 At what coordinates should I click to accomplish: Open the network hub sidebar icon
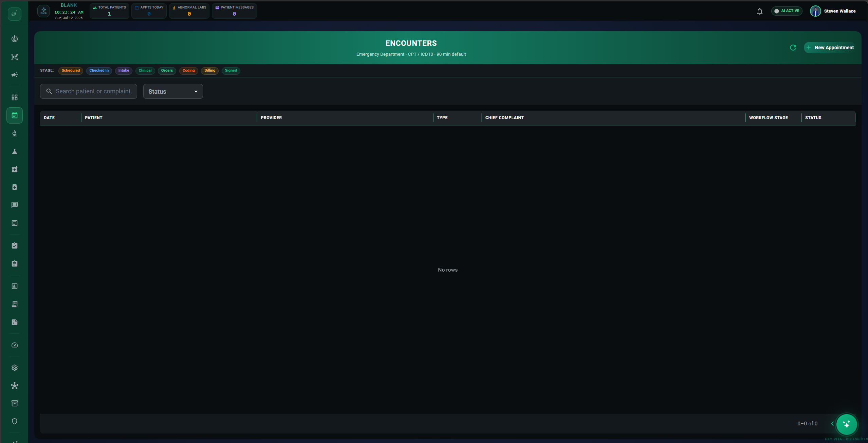(14, 386)
